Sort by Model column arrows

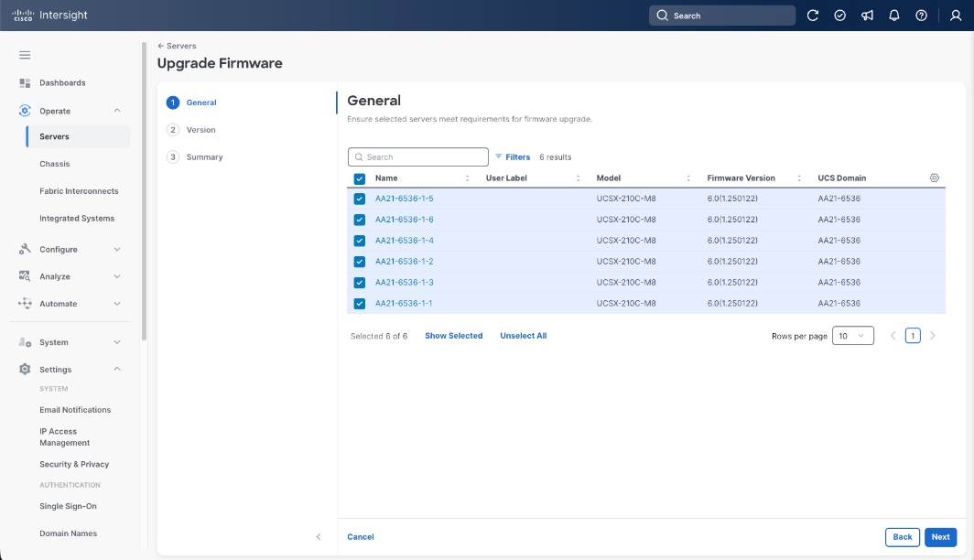688,178
